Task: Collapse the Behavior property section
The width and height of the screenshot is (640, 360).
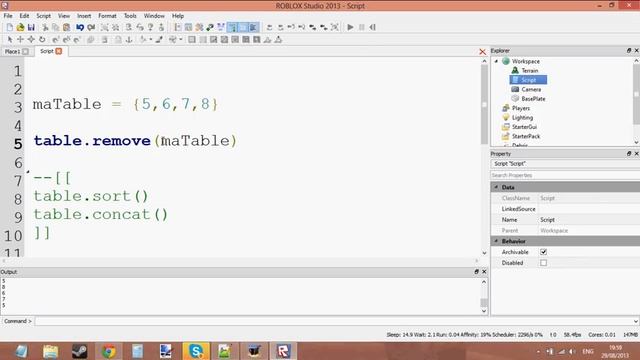Action: pos(496,241)
